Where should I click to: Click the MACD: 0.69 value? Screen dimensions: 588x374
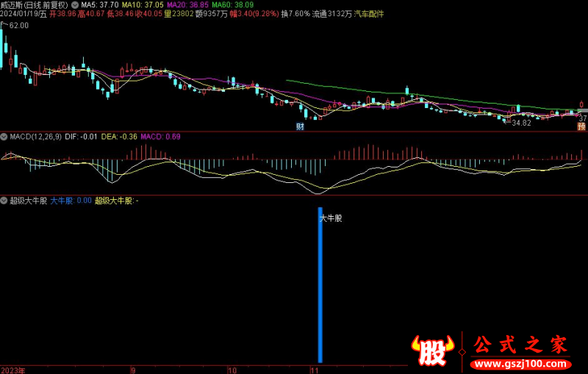pyautogui.click(x=160, y=137)
